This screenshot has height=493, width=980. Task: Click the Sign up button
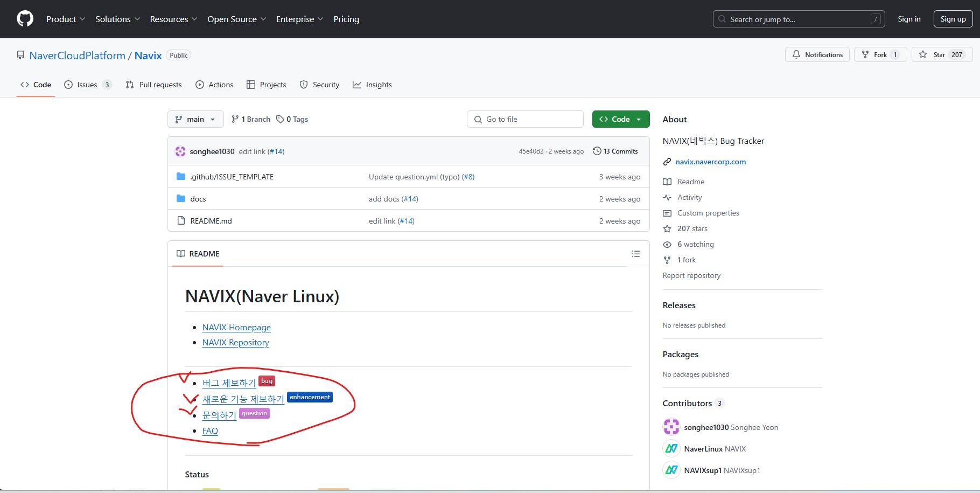pos(953,19)
